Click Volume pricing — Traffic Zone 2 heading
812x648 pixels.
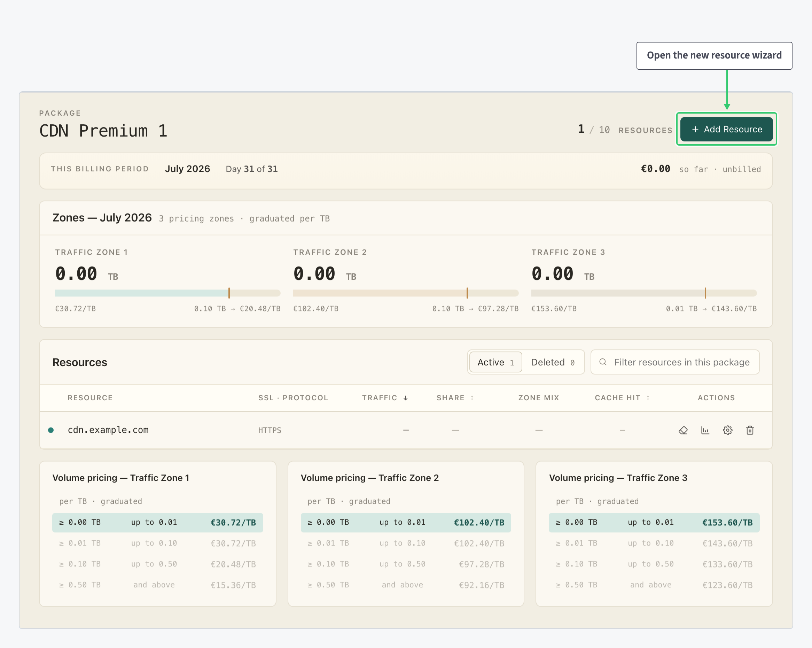click(370, 478)
